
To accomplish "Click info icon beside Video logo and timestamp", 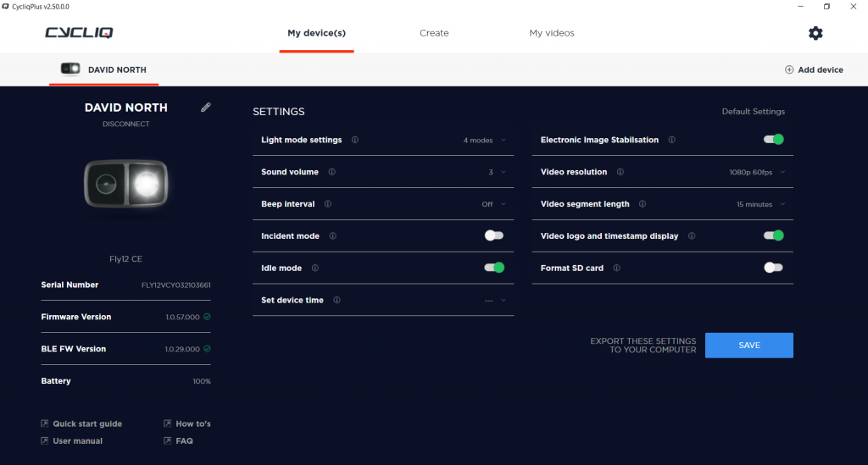I will click(692, 236).
